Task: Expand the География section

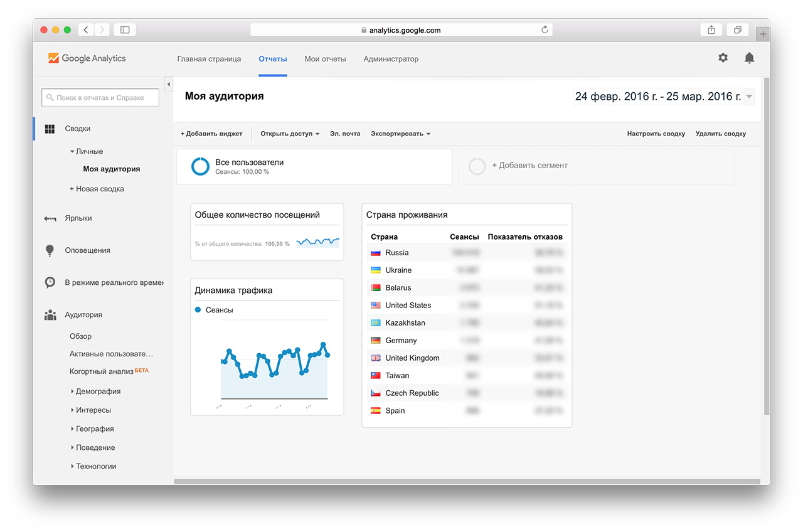Action: click(x=94, y=429)
